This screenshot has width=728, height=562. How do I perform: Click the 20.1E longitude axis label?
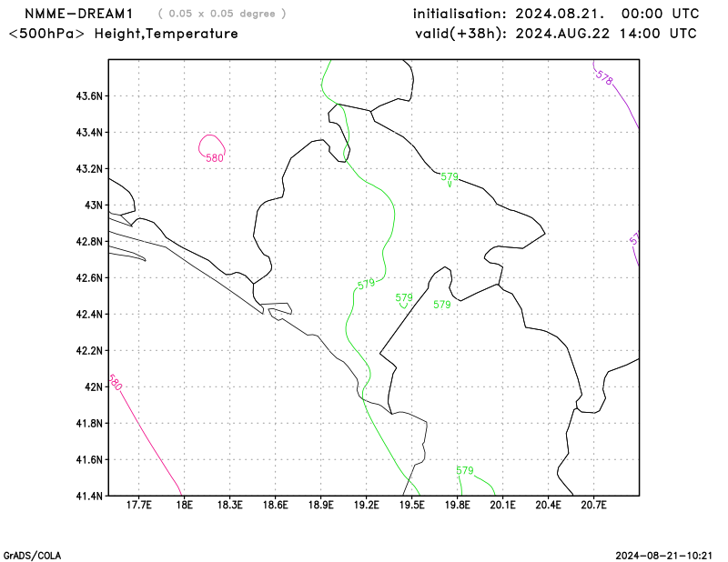click(503, 505)
